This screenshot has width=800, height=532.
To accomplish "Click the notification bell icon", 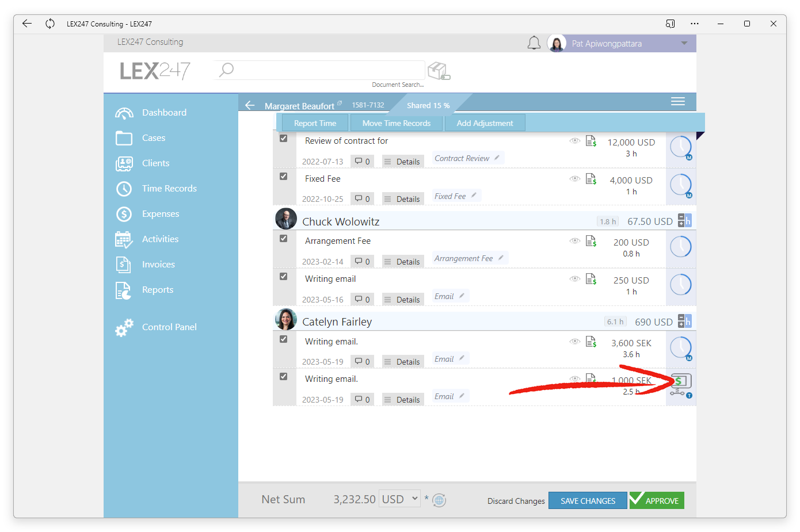I will 534,43.
